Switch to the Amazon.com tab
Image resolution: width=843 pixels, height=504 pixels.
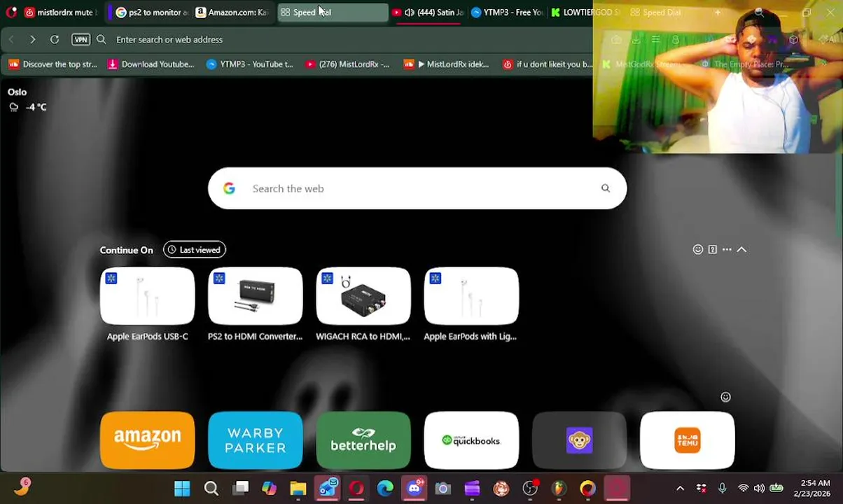tap(232, 12)
